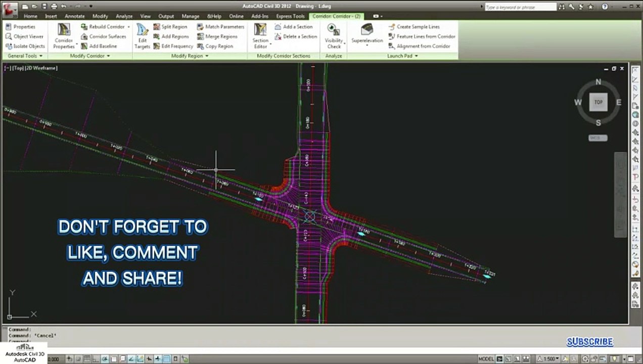Click Delete a Section
The width and height of the screenshot is (643, 364).
(x=296, y=36)
